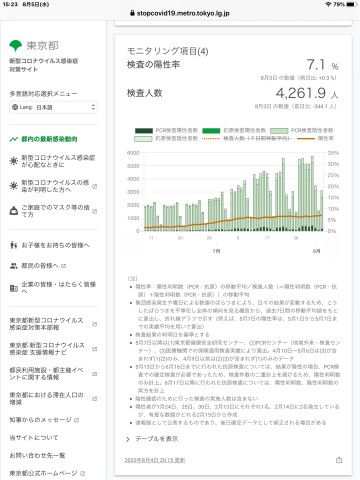Open the 知事からのメッセージ link

(x=44, y=420)
